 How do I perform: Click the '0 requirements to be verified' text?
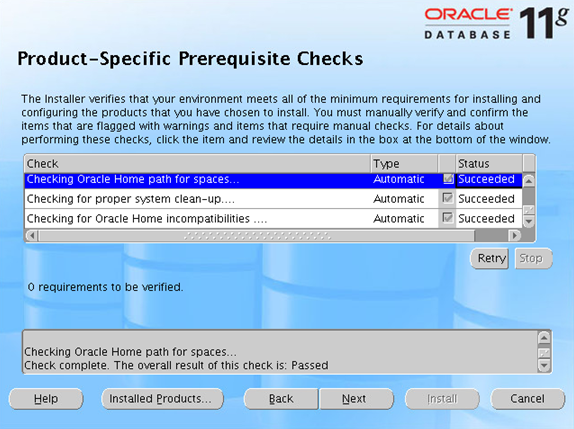pyautogui.click(x=105, y=287)
